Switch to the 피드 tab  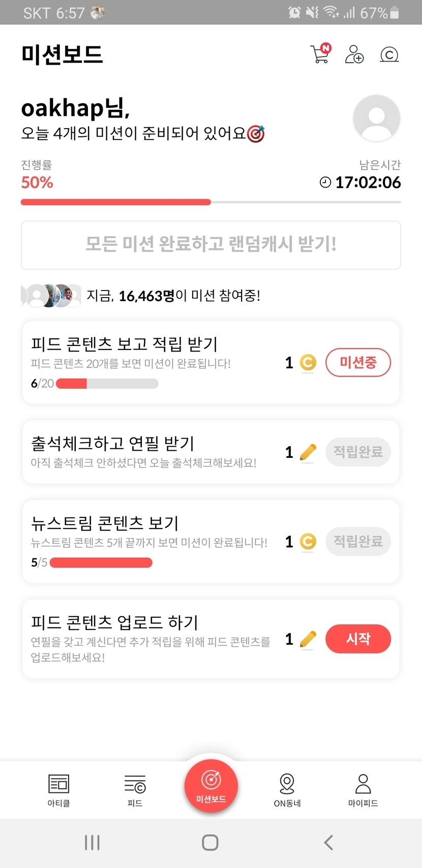[135, 790]
